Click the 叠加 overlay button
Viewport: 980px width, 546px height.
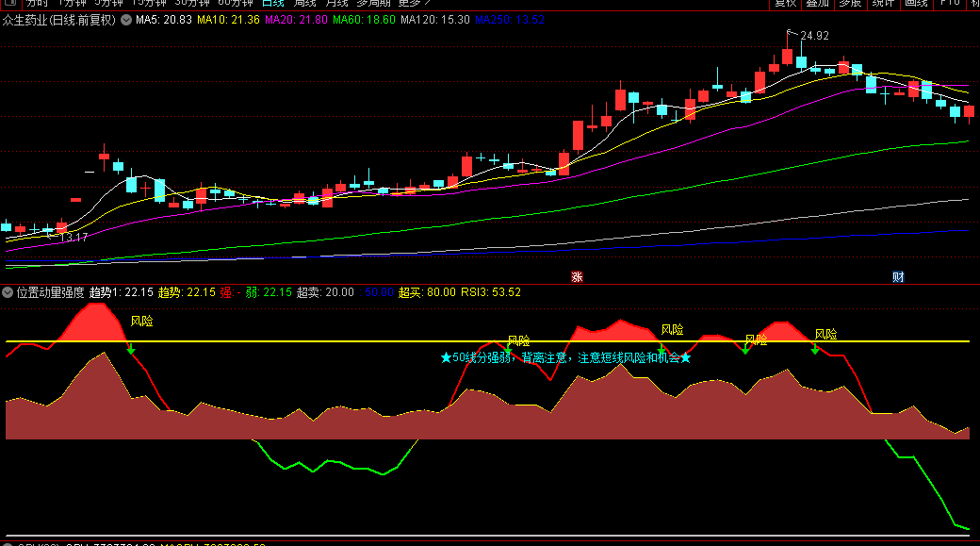pos(818,3)
